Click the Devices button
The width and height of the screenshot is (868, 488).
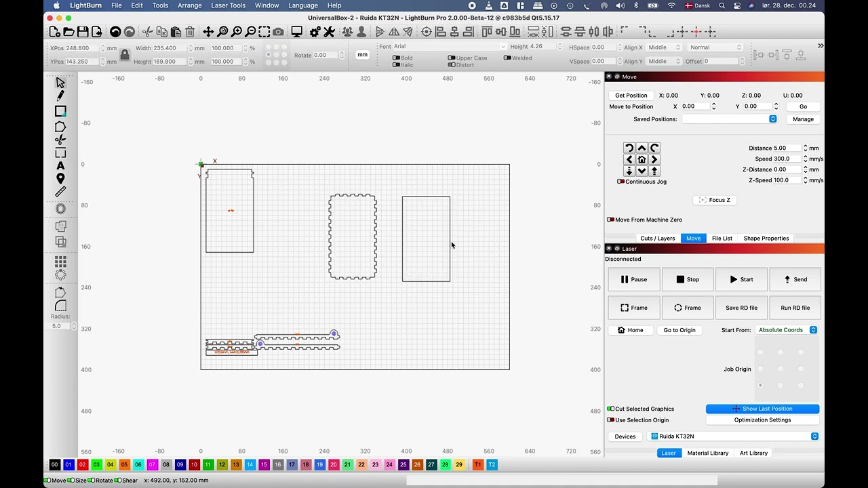625,436
